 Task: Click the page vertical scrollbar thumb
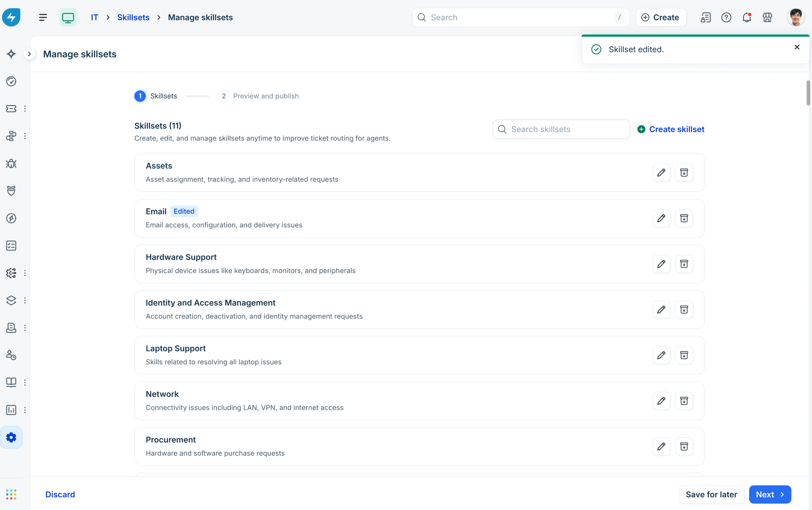click(x=808, y=93)
